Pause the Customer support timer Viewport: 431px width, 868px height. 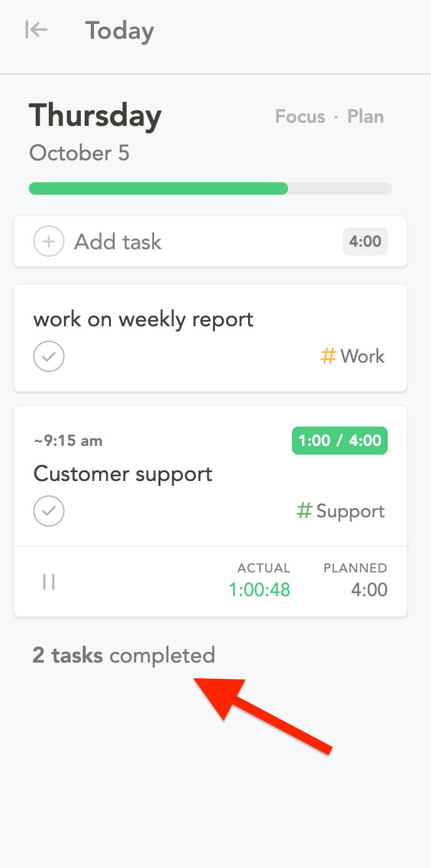(49, 581)
